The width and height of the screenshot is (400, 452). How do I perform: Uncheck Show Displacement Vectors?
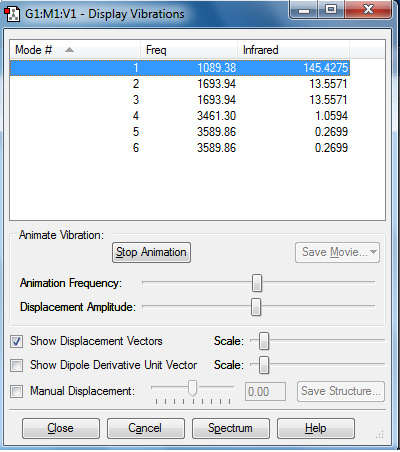17,342
